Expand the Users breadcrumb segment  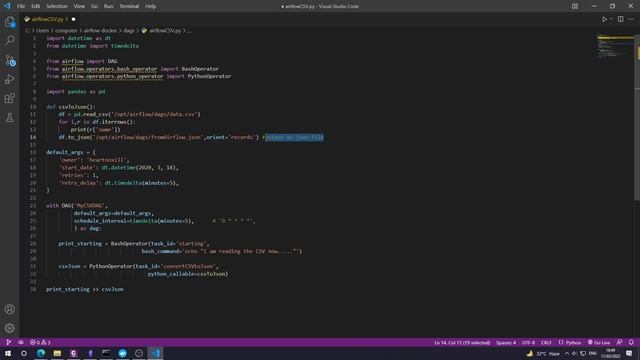42,31
